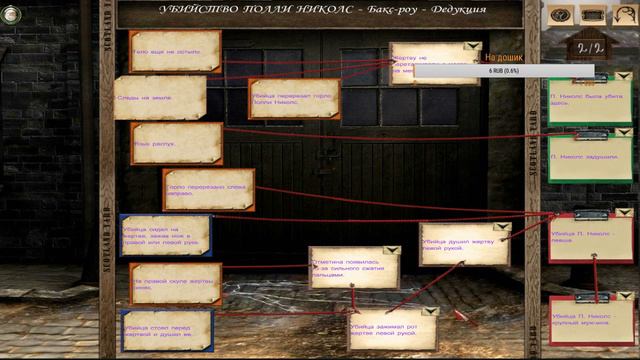Select the 'На правой скуле жертвы синяк' note
This screenshot has height=360, width=640.
point(176,284)
